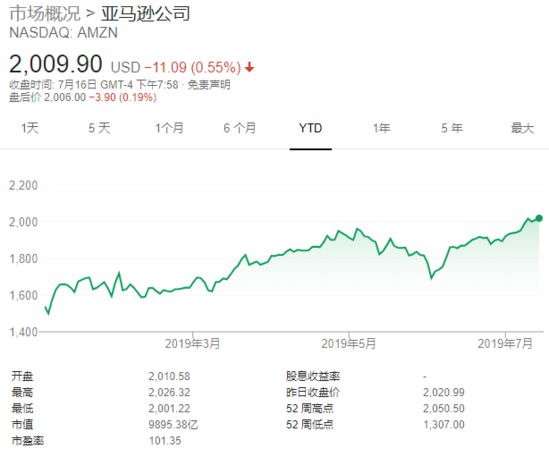Screen dimensions: 549x457
Task: Click the 市值 value 9895.38亿
Action: (x=173, y=424)
